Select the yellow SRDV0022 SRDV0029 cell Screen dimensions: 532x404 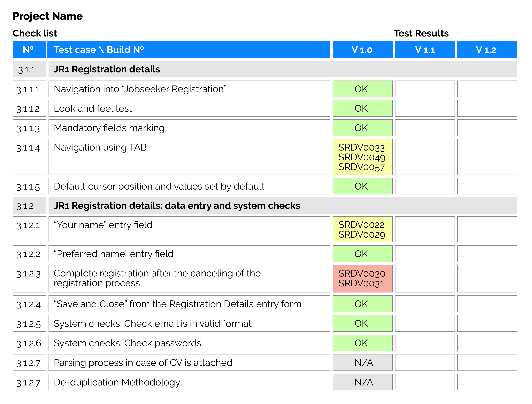(362, 229)
